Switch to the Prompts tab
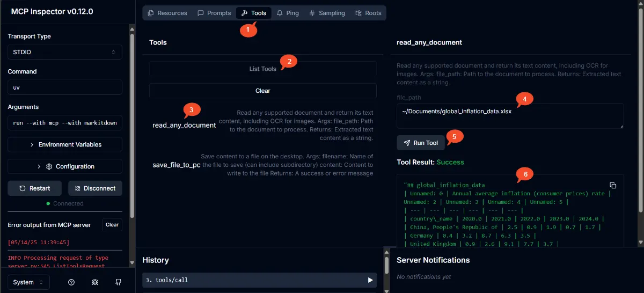 coord(214,13)
